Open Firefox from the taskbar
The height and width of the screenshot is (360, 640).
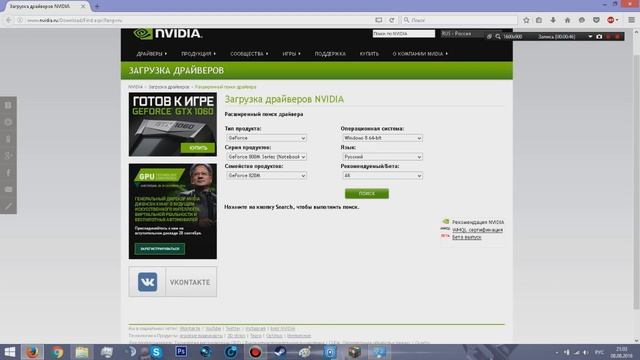point(32,352)
